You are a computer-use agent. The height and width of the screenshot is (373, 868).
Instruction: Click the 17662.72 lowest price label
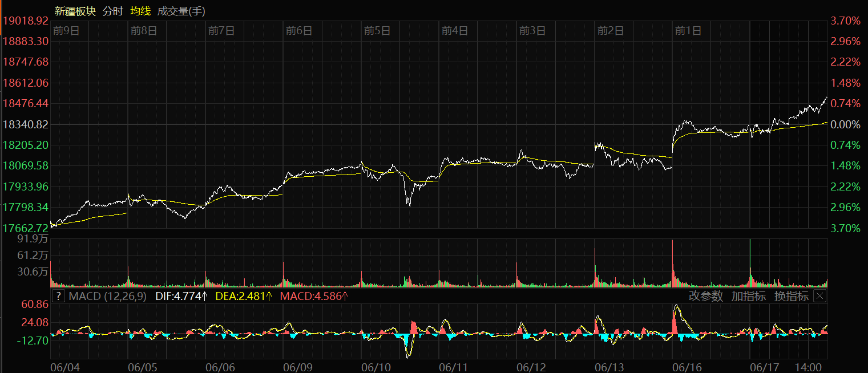(26, 228)
